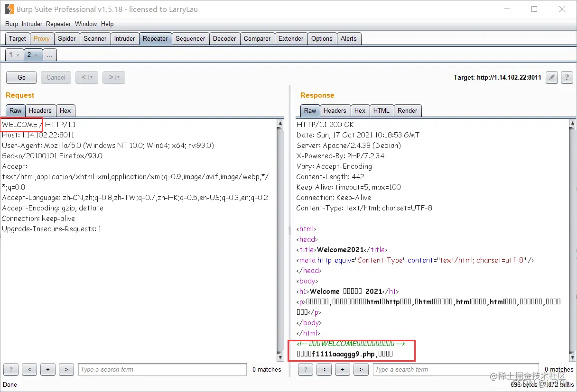Click Burp Suite logo in title bar
The height and width of the screenshot is (392, 577).
coord(9,9)
